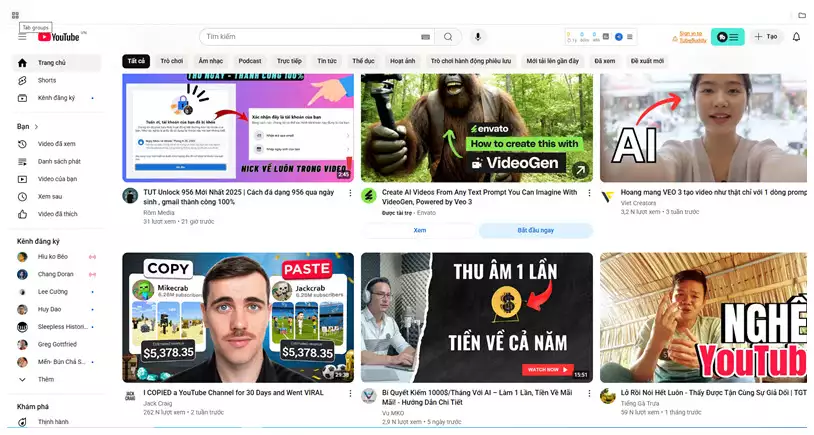Open Shorts in sidebar
This screenshot has height=435, width=814.
pos(57,80)
